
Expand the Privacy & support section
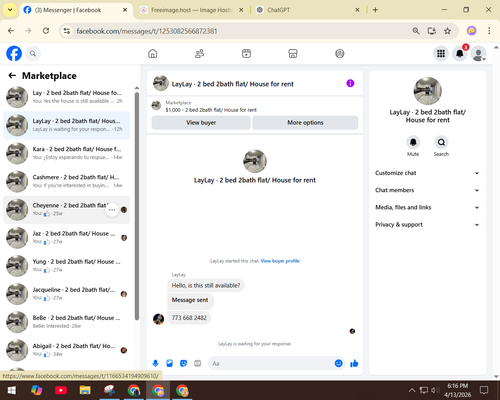(427, 225)
